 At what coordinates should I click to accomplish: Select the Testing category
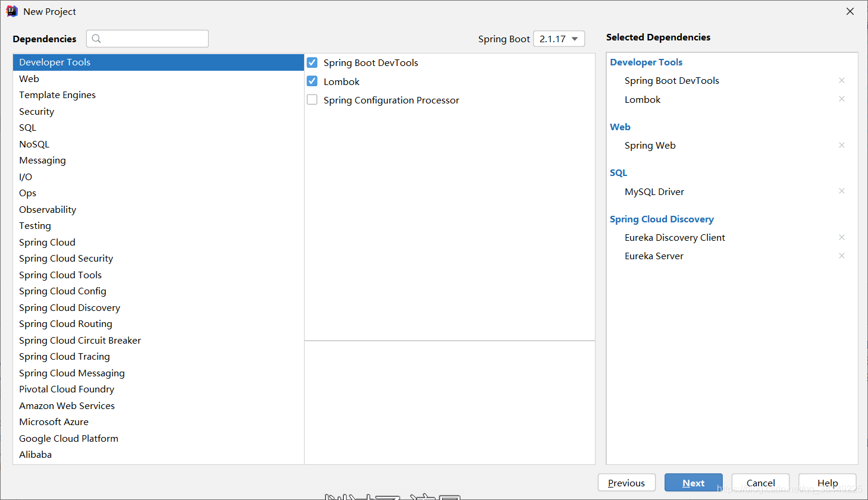point(158,226)
